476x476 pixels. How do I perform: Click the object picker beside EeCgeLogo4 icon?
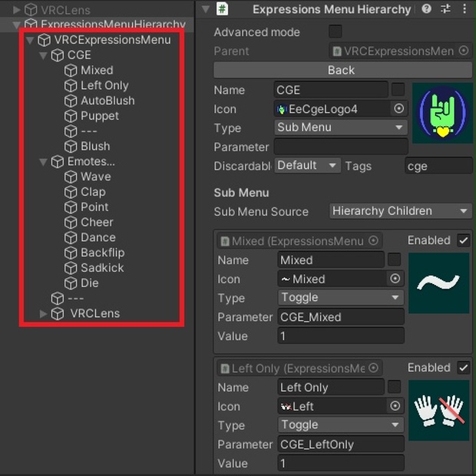click(x=398, y=109)
